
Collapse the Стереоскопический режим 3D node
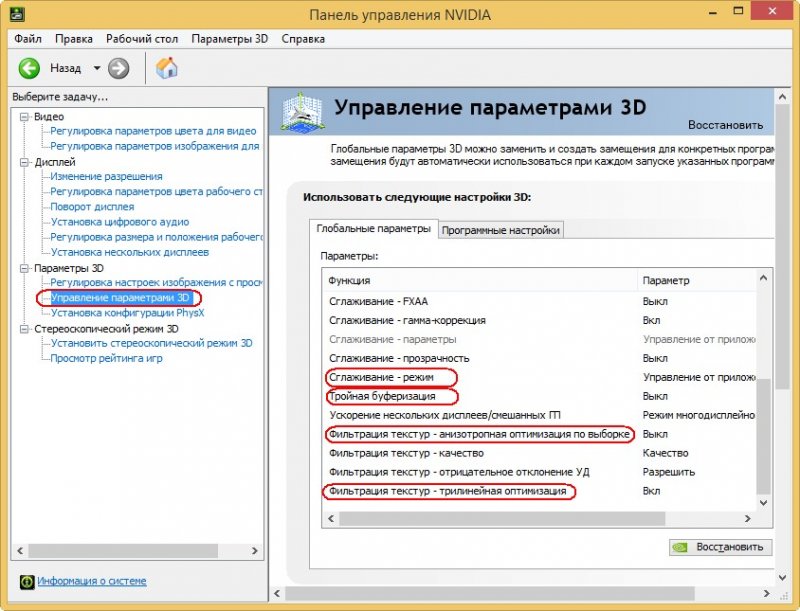(24, 329)
